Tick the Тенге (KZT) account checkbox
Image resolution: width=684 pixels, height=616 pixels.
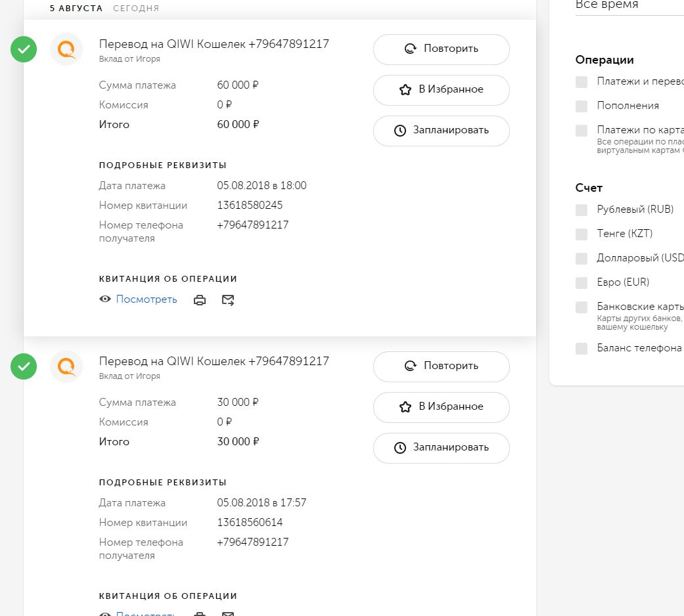click(581, 234)
